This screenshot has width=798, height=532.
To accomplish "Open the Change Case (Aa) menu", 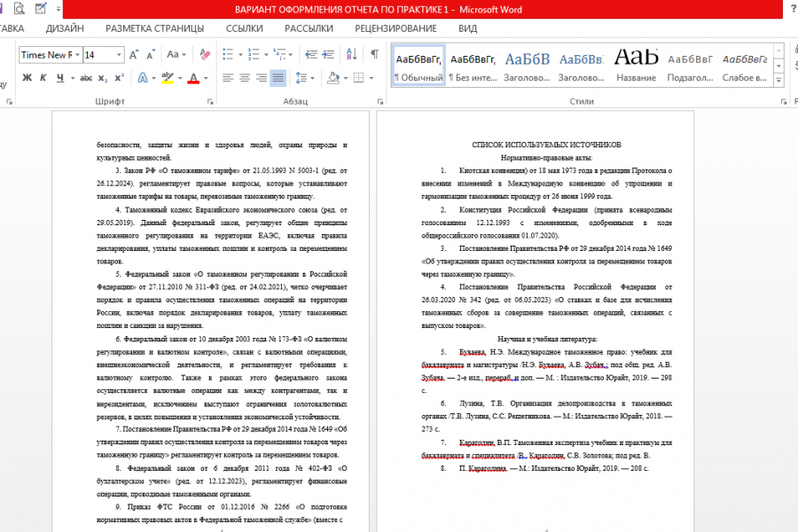I will [x=176, y=54].
